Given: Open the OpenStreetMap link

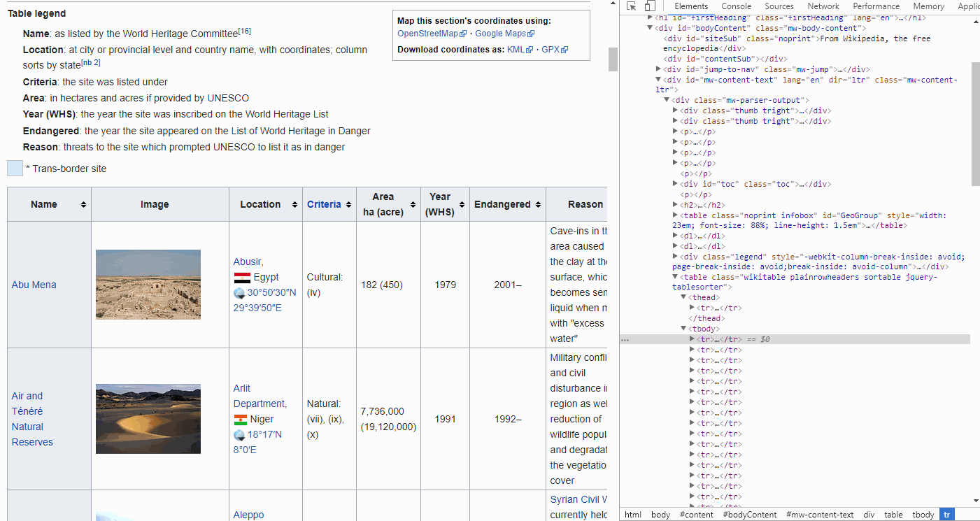Looking at the screenshot, I should coord(427,34).
